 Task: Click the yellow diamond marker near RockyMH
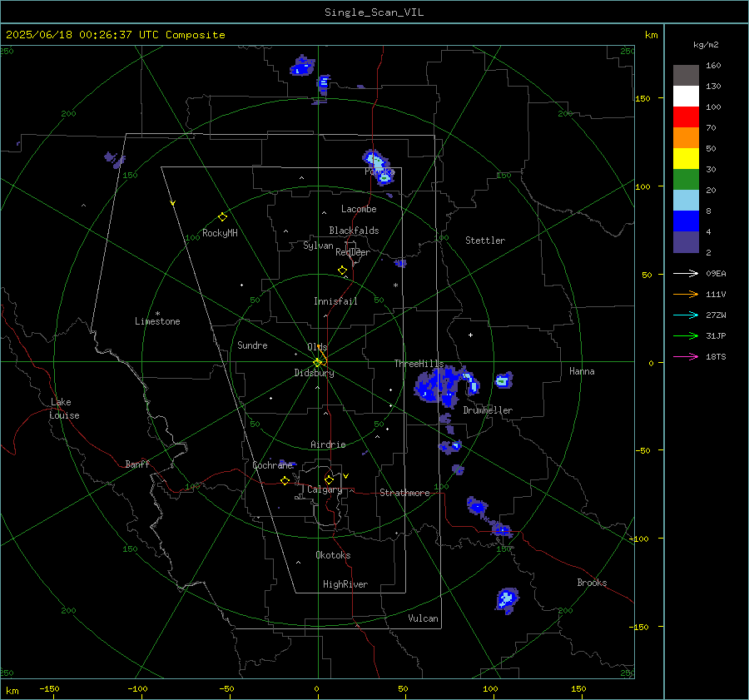click(222, 217)
